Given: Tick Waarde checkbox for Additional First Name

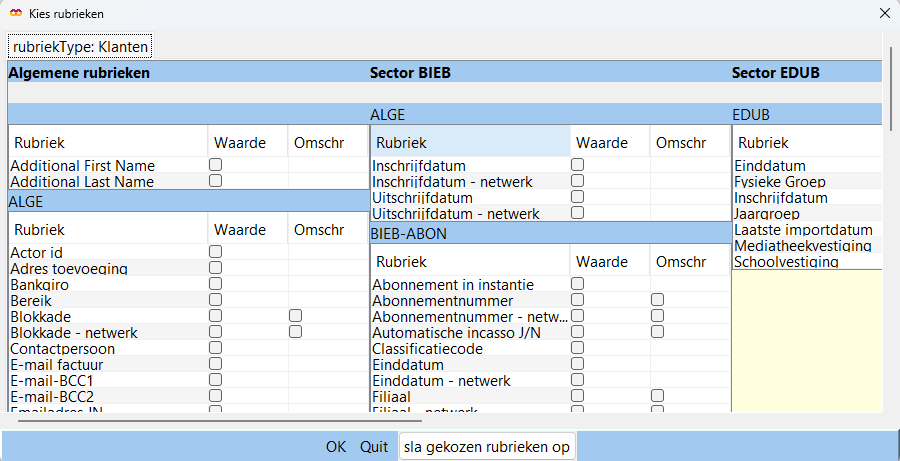Looking at the screenshot, I should (215, 165).
